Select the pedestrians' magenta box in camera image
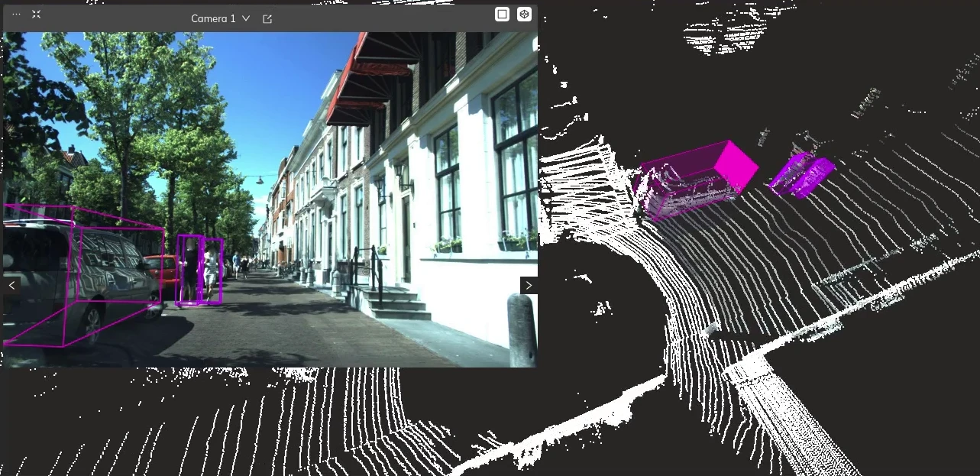Viewport: 980px width, 476px height. click(199, 270)
